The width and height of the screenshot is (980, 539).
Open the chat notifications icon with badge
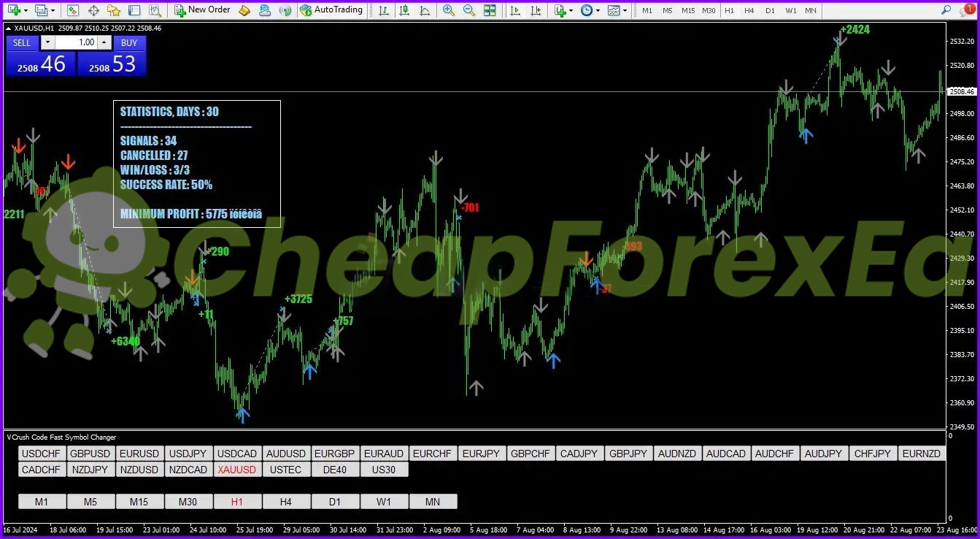click(x=968, y=9)
